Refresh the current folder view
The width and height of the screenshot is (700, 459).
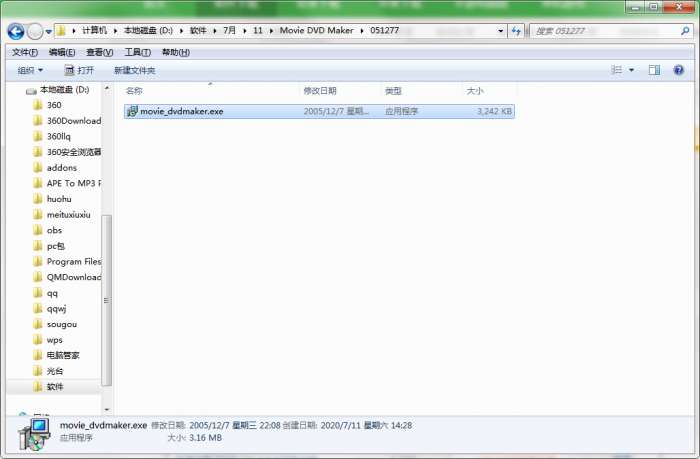516,31
